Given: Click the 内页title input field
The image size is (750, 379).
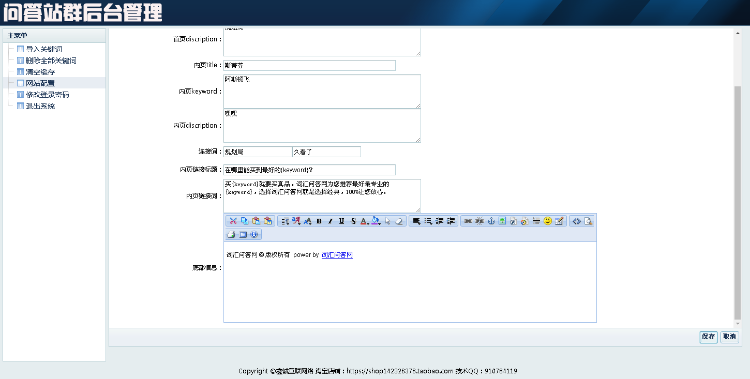Looking at the screenshot, I should tap(309, 66).
